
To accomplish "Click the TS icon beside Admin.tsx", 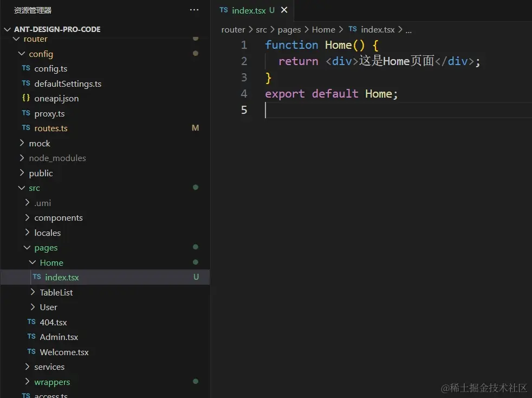I will [31, 336].
